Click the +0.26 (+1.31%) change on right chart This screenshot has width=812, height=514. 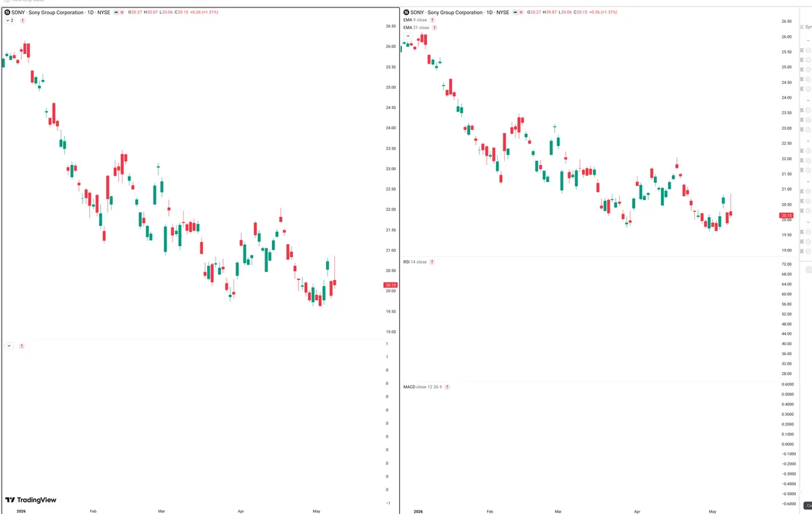(604, 12)
